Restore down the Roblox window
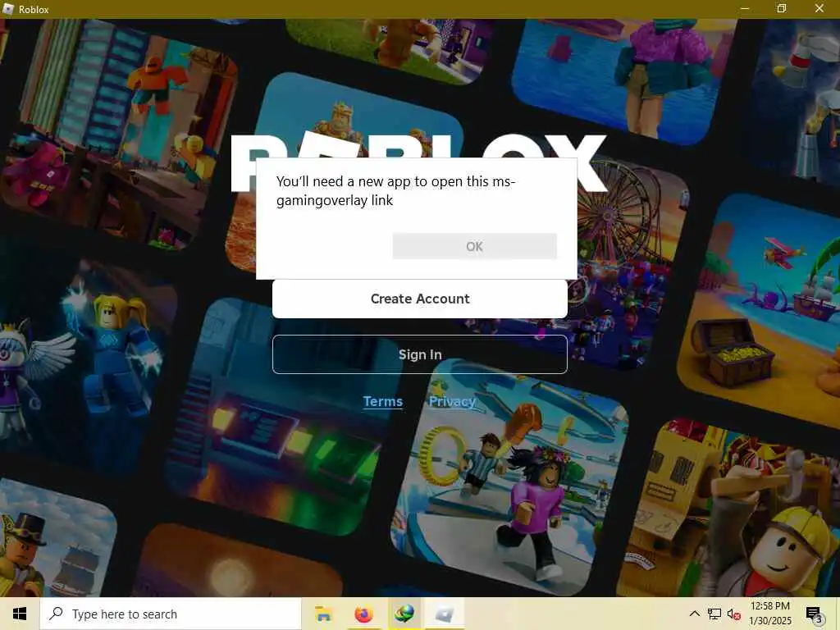The height and width of the screenshot is (630, 840). pyautogui.click(x=782, y=9)
